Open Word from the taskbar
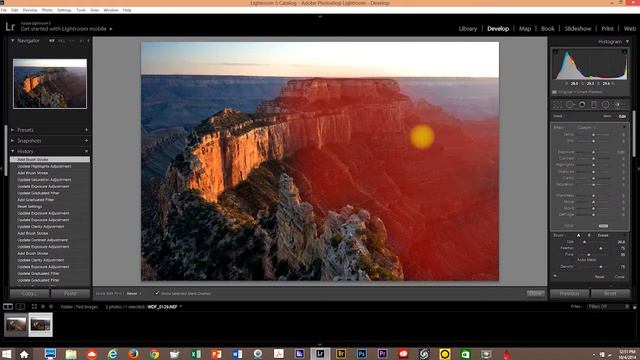 coord(237,354)
